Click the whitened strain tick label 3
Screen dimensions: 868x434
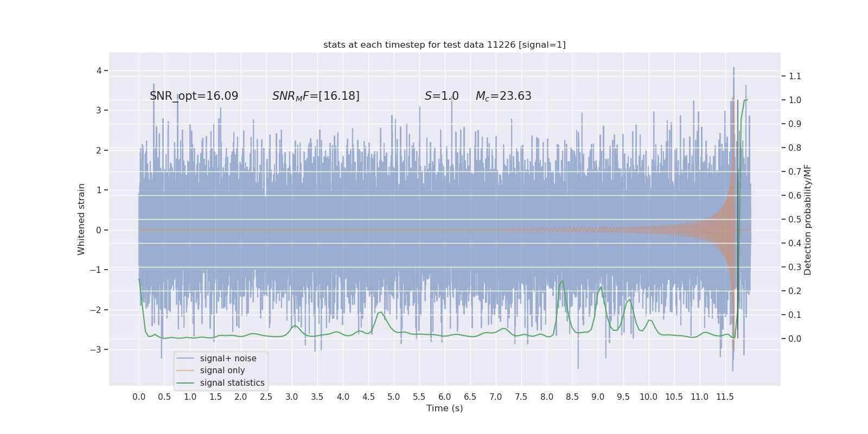(99, 110)
